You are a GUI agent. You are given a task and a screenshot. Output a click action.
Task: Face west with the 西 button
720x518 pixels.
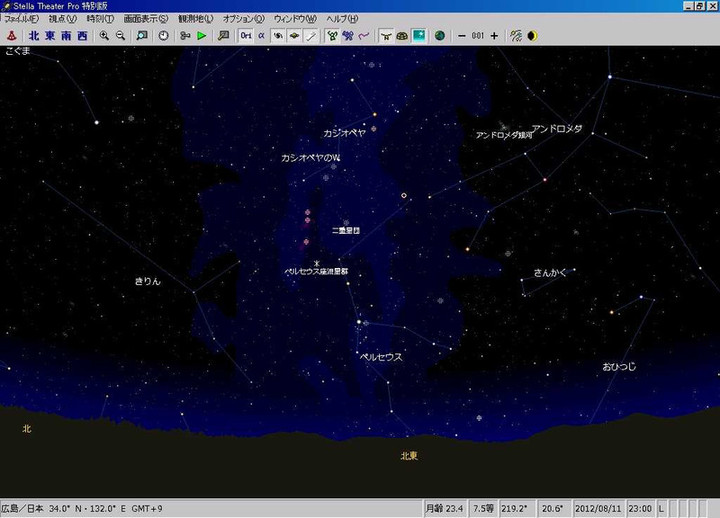[x=82, y=36]
